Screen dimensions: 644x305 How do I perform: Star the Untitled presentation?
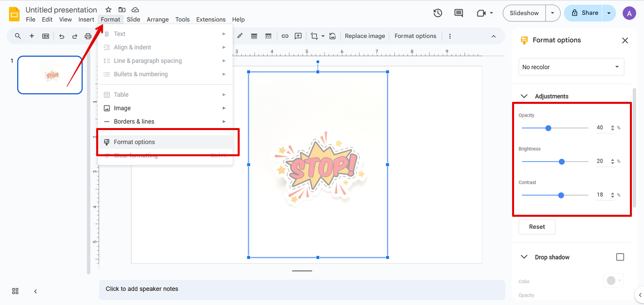pyautogui.click(x=108, y=10)
